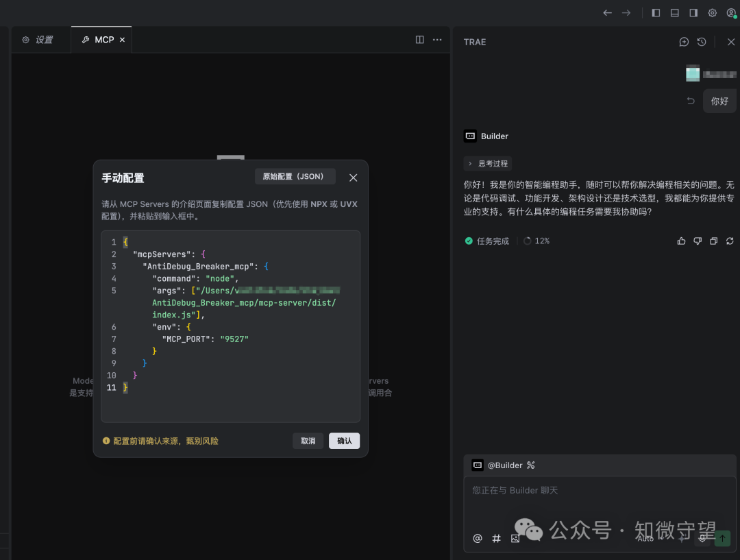Click the 配置前请确认来源 warning text
This screenshot has height=560, width=740.
166,441
